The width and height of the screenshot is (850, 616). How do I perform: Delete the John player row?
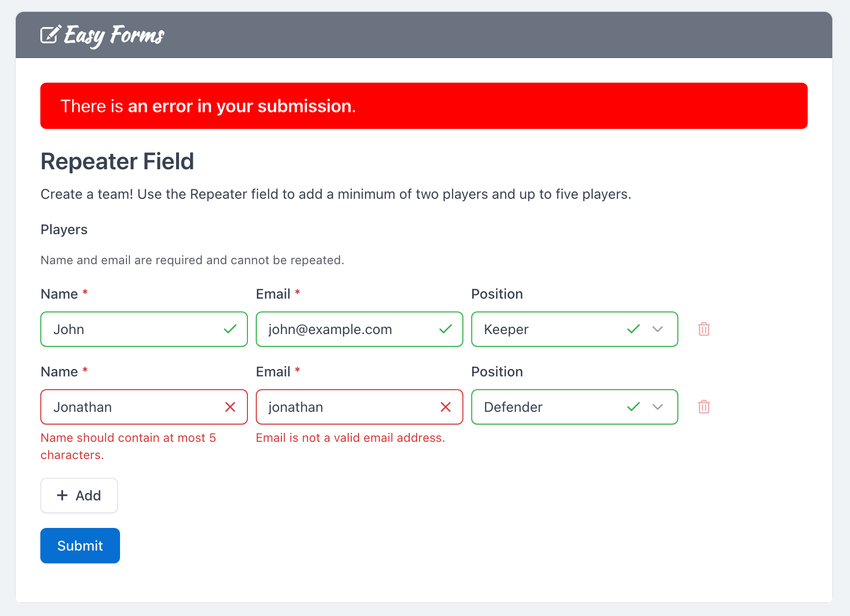(x=704, y=329)
